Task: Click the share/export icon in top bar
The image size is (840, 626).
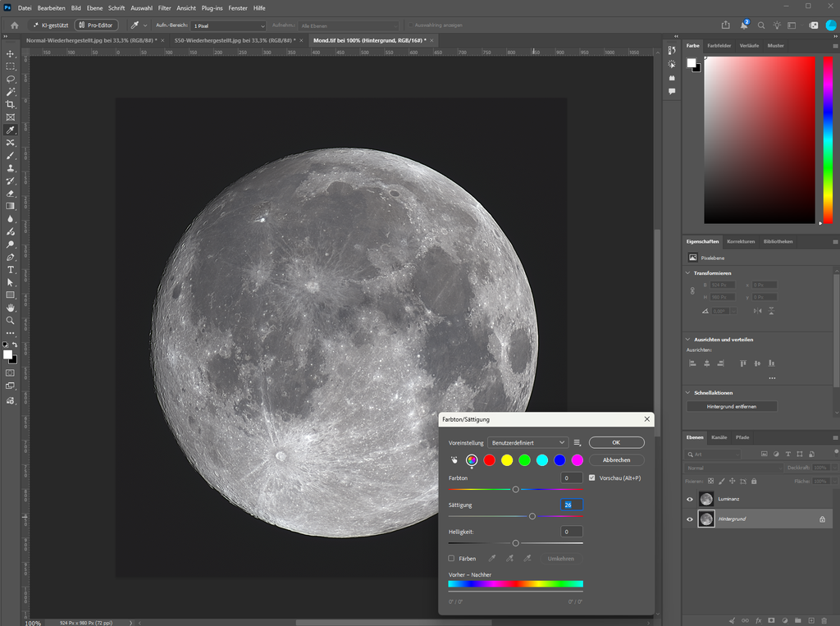Action: 725,25
